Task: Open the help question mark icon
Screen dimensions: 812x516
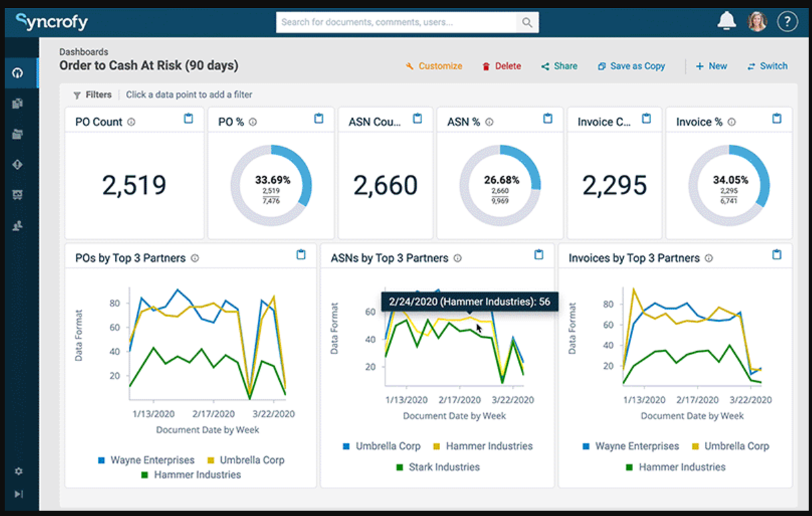Action: 788,21
